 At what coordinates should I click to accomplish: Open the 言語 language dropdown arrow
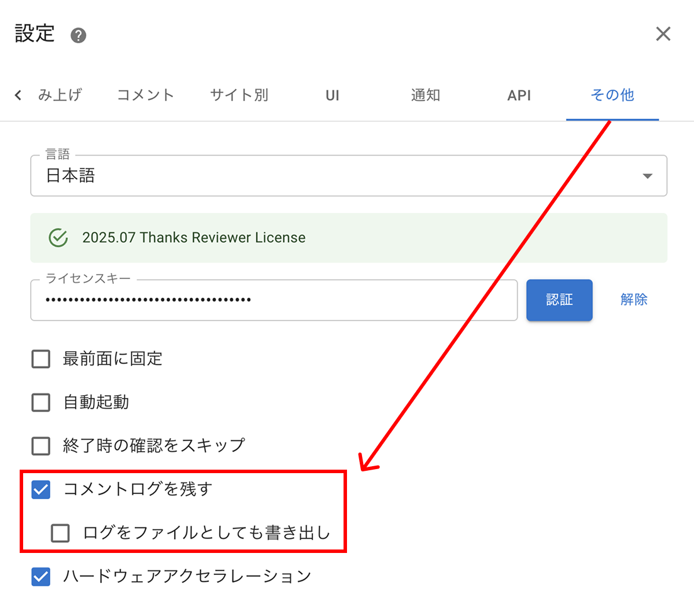coord(647,176)
